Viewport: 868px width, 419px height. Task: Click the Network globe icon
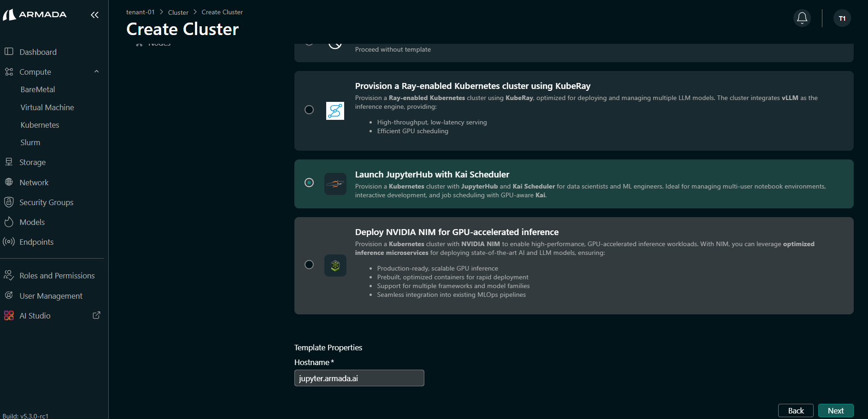[9, 182]
